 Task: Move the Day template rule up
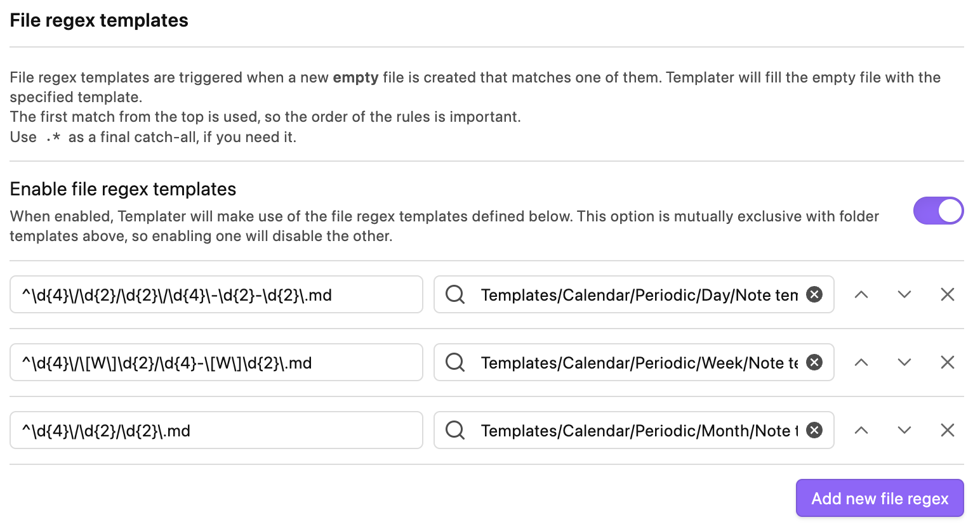861,294
